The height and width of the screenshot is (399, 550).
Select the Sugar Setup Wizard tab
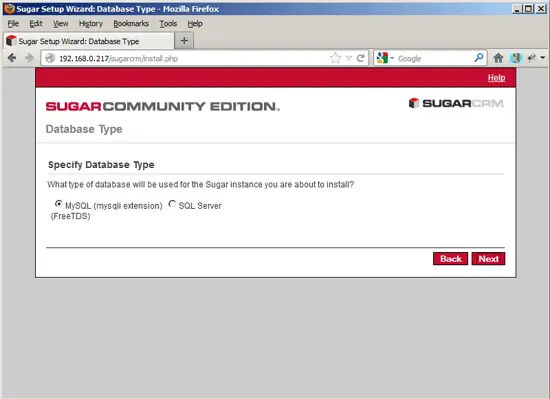pos(89,41)
